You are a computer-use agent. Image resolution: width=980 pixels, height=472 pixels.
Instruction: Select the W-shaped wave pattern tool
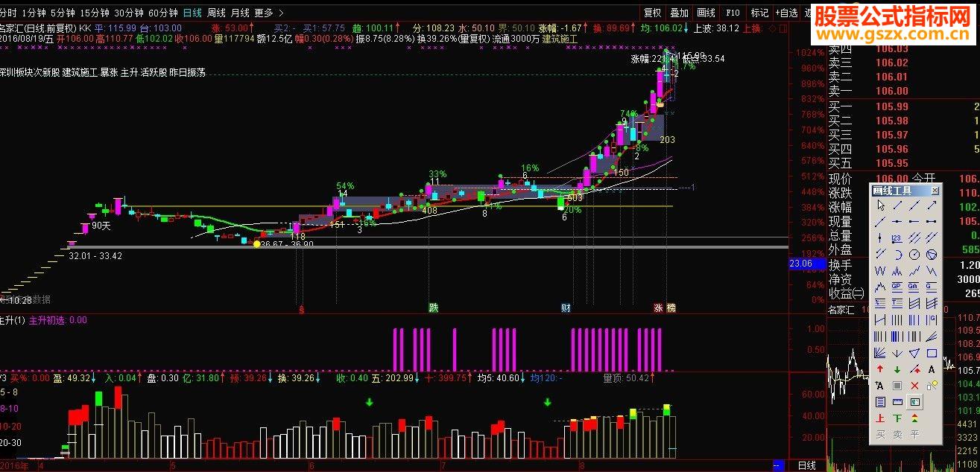pos(881,270)
